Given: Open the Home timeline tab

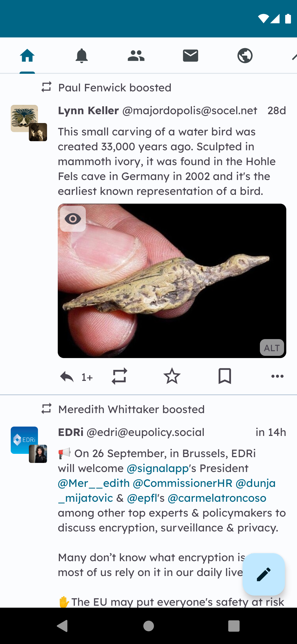Looking at the screenshot, I should 27,56.
